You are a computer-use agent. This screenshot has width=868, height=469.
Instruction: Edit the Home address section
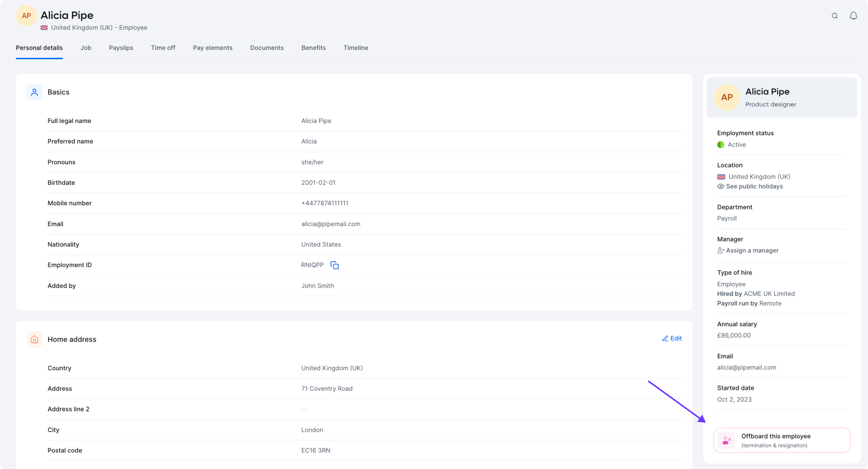click(x=676, y=338)
